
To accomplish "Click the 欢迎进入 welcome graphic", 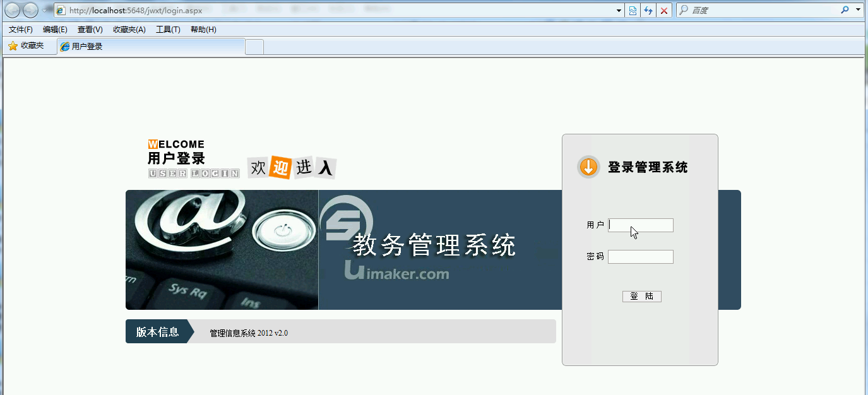I will click(x=292, y=168).
